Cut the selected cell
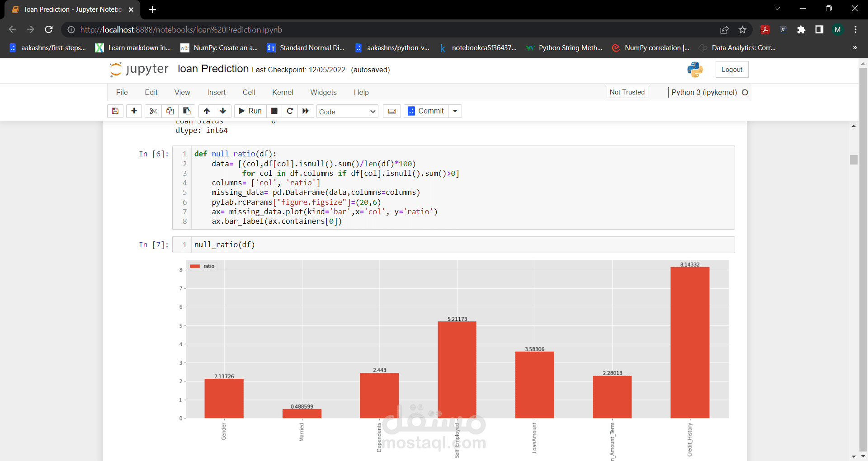This screenshot has width=868, height=461. [153, 111]
